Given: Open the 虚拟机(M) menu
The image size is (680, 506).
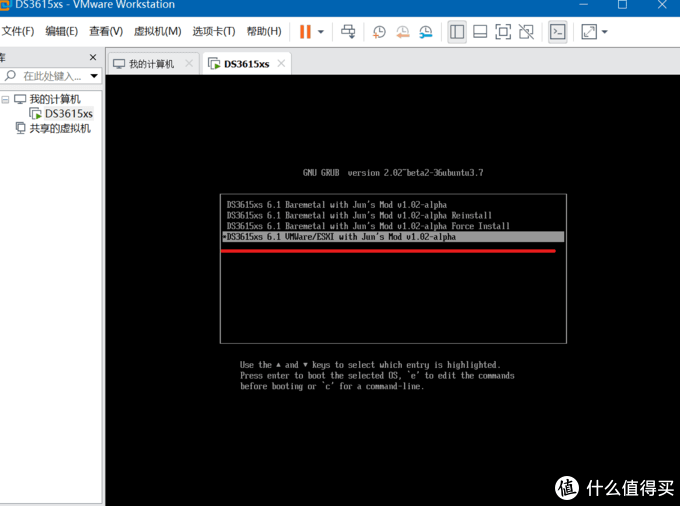Looking at the screenshot, I should click(x=157, y=31).
